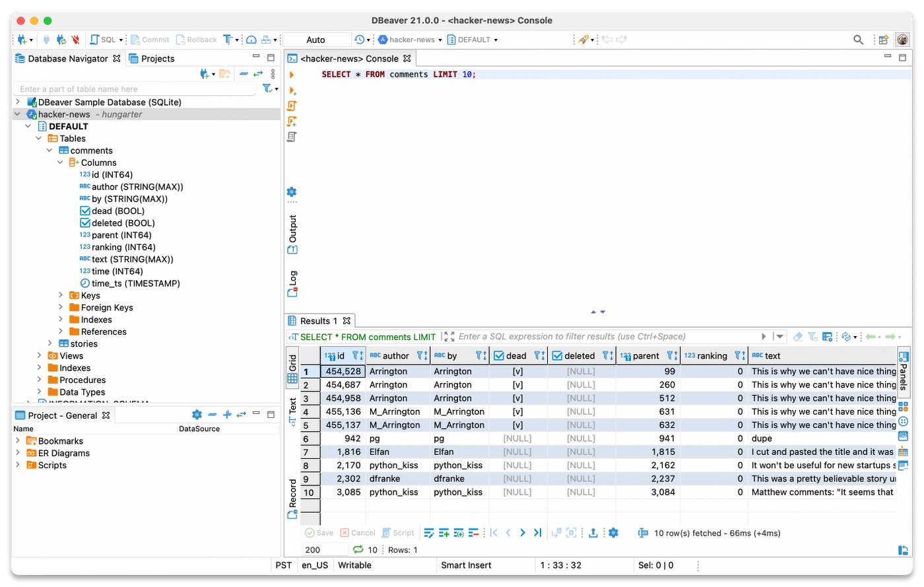Screen dimensions: 924x587
Task: Expand the stories table node
Action: pos(49,343)
